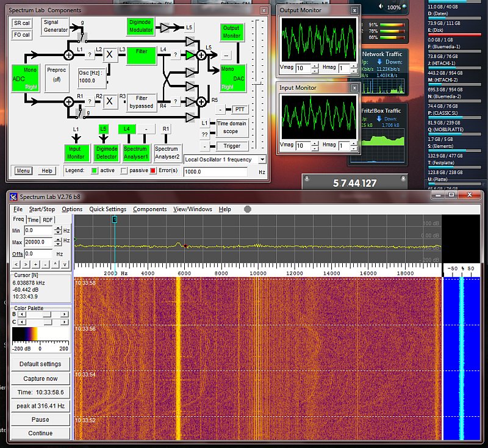Image resolution: width=488 pixels, height=448 pixels.
Task: Open the Local Oscillator 1 frequency dropdown
Action: point(262,159)
